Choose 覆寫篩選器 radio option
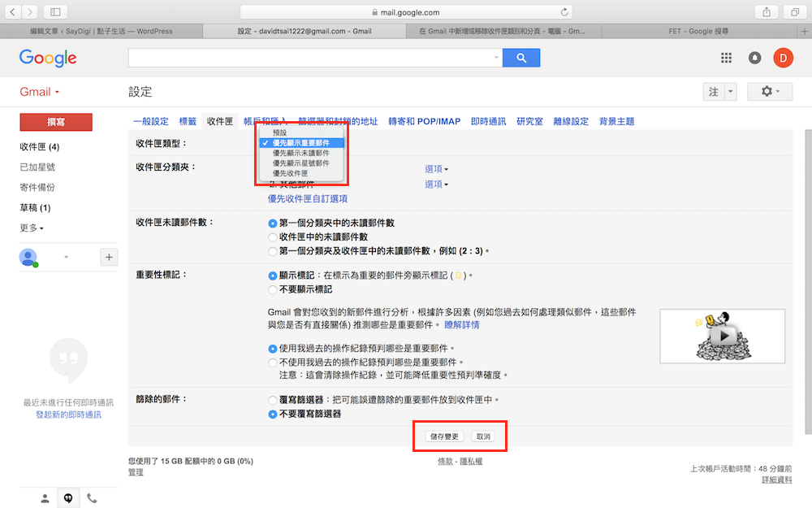The height and width of the screenshot is (508, 812). [273, 400]
